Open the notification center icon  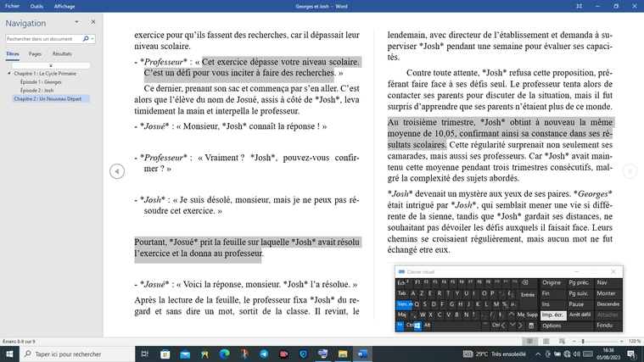click(x=632, y=354)
